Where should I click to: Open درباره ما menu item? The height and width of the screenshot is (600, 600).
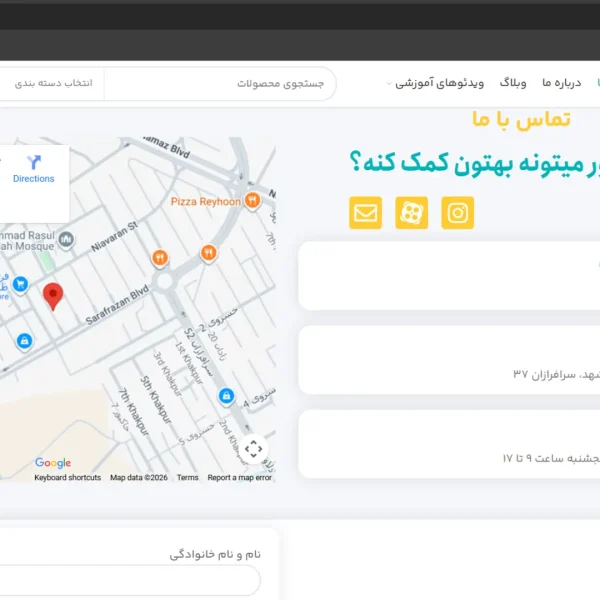pos(561,83)
